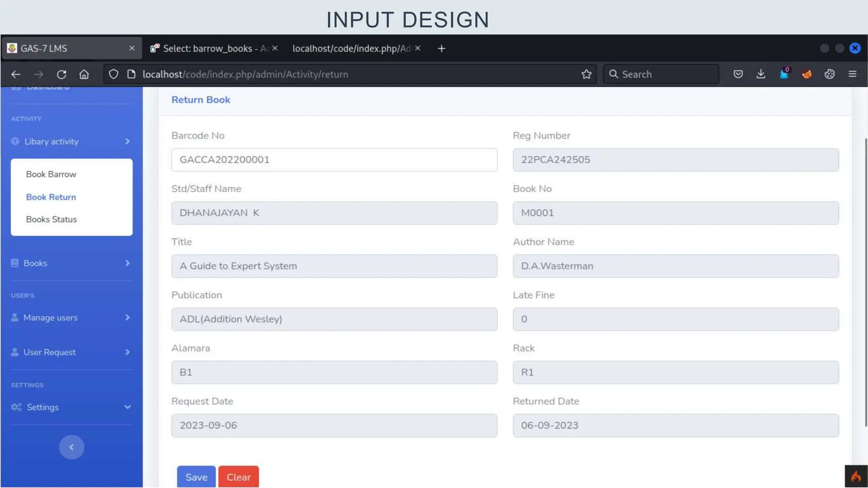The image size is (868, 488).
Task: Click the flame debug icon in the bottom corner
Action: coord(856,477)
